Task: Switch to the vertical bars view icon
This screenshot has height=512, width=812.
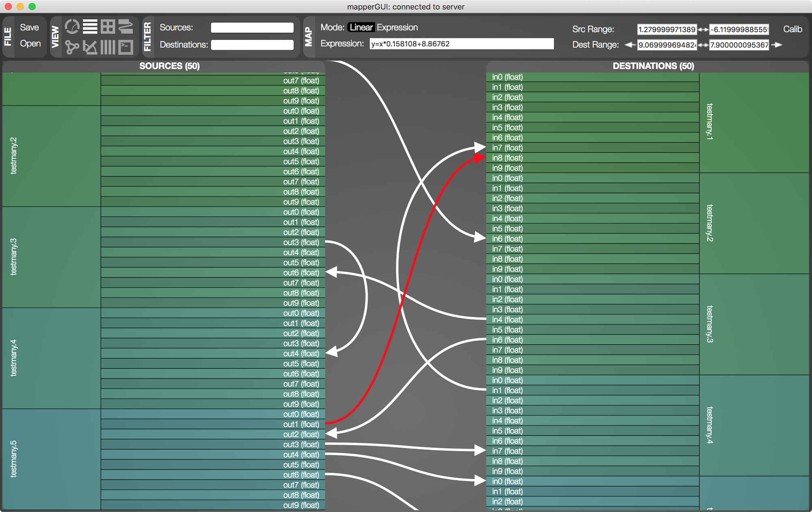Action: tap(108, 47)
